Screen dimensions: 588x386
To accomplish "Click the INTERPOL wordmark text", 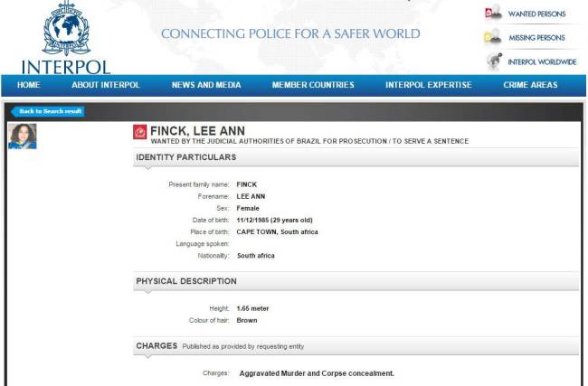I will click(x=66, y=67).
